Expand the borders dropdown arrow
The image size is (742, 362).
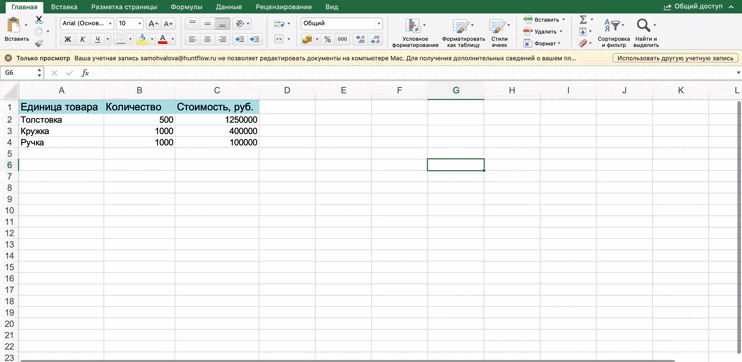pos(131,39)
